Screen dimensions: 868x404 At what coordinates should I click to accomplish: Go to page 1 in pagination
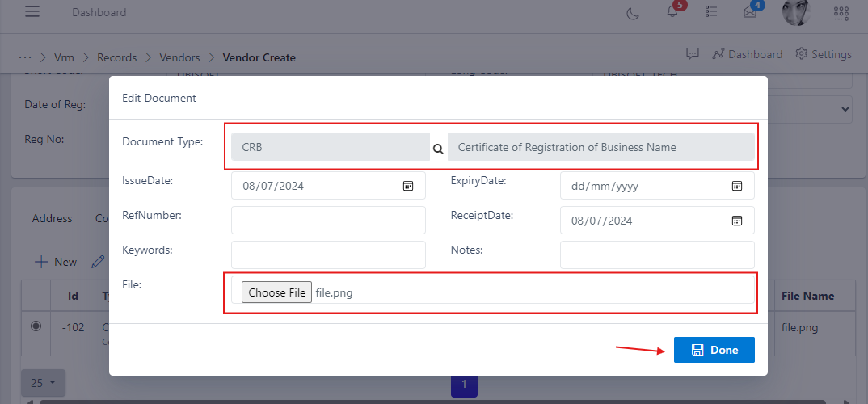pyautogui.click(x=464, y=384)
